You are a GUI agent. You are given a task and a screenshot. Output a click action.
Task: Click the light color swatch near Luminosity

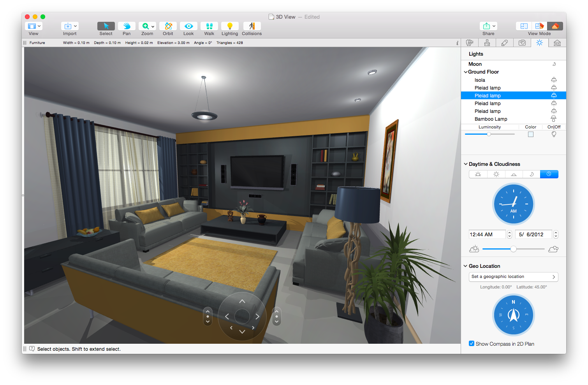click(x=530, y=134)
